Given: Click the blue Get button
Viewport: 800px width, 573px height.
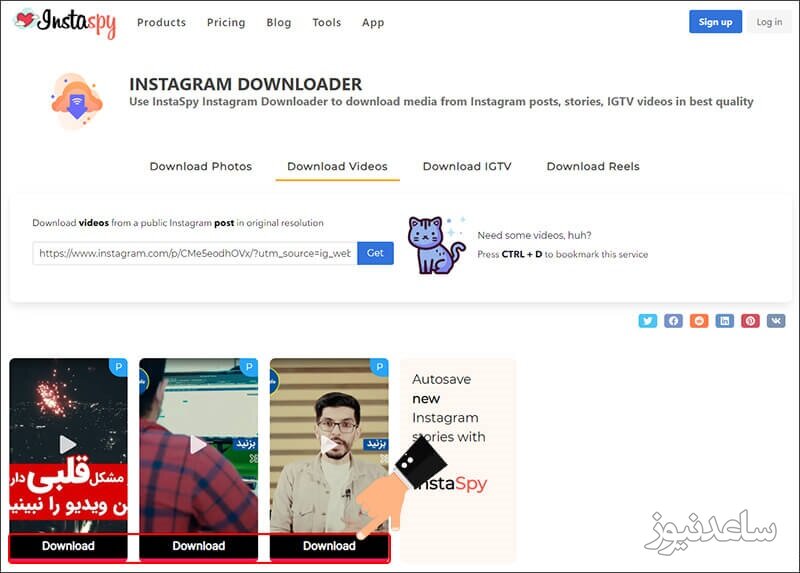Looking at the screenshot, I should 375,253.
